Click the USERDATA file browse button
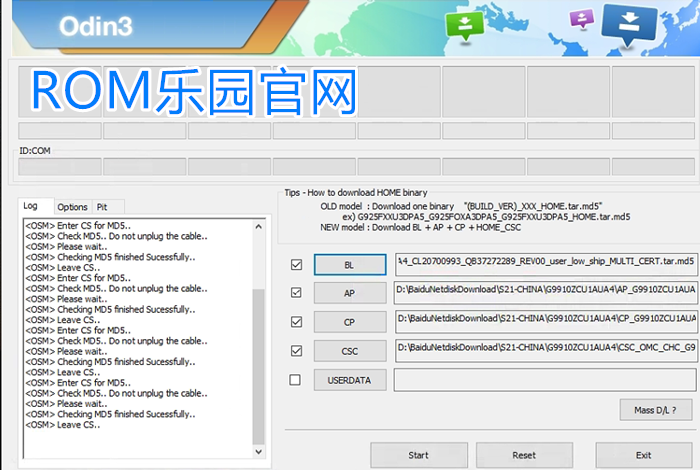Viewport: 700px width, 470px height. (x=350, y=380)
